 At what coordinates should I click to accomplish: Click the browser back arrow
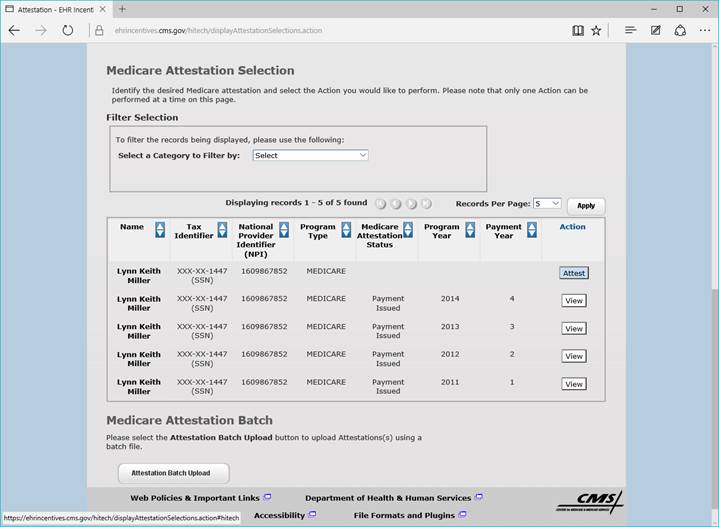[14, 30]
